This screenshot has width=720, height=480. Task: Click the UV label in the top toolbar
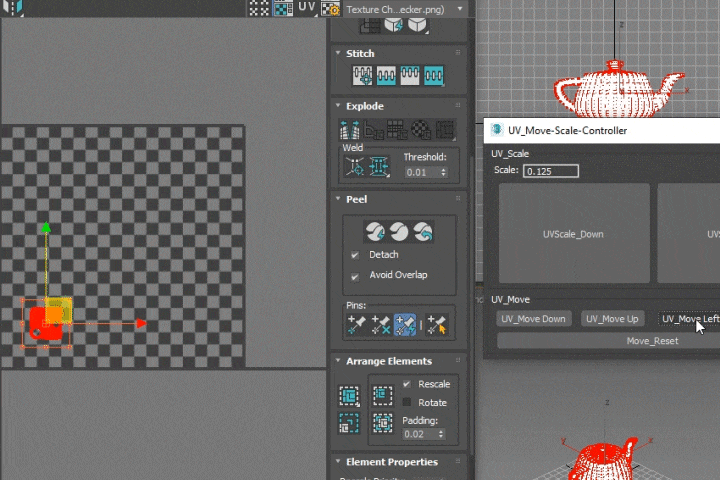[307, 7]
